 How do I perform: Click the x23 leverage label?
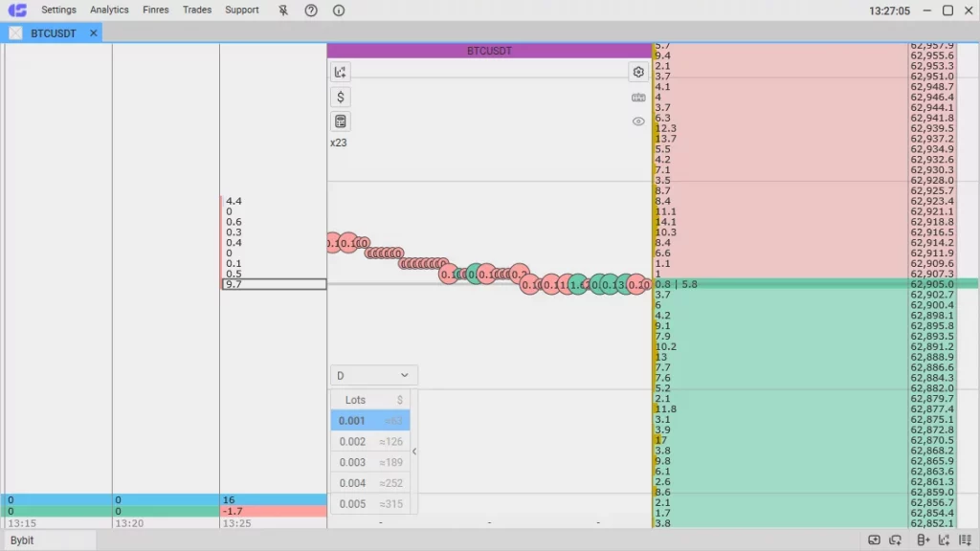tap(339, 143)
